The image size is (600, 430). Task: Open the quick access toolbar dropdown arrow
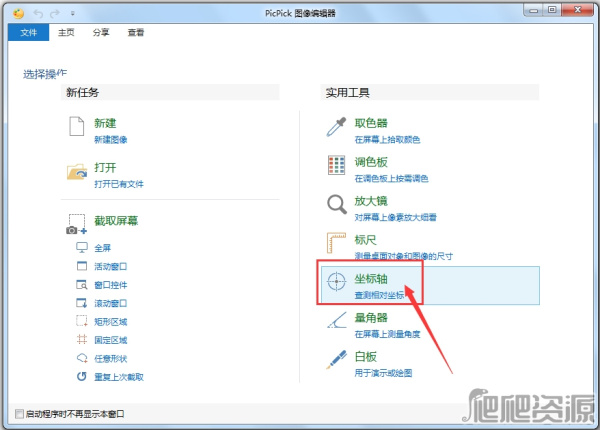click(72, 14)
